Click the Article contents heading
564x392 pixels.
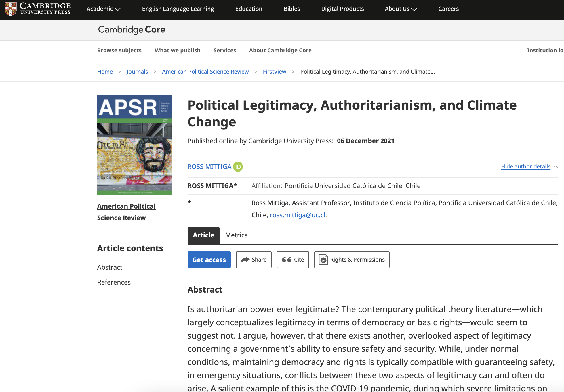tap(130, 248)
